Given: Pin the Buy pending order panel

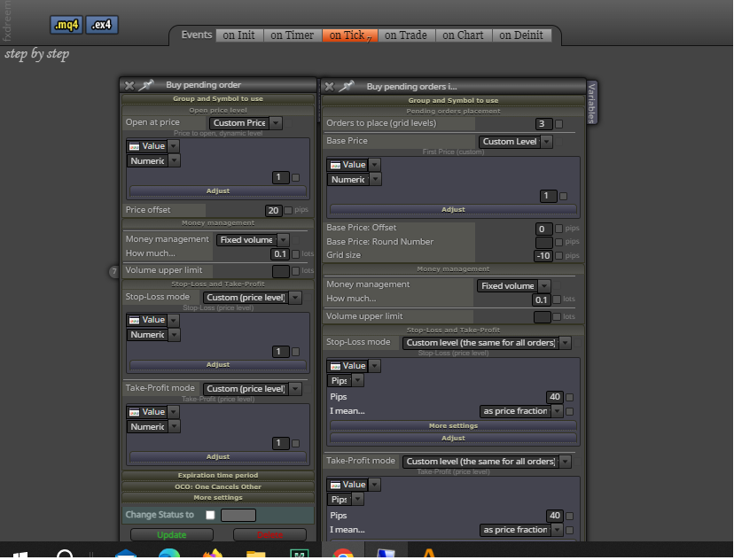Looking at the screenshot, I should (x=146, y=85).
